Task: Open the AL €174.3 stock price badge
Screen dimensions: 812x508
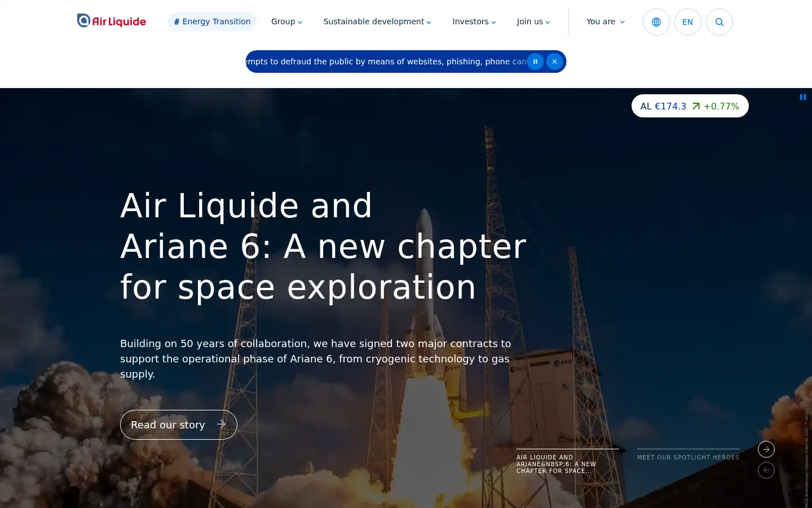Action: (x=690, y=106)
